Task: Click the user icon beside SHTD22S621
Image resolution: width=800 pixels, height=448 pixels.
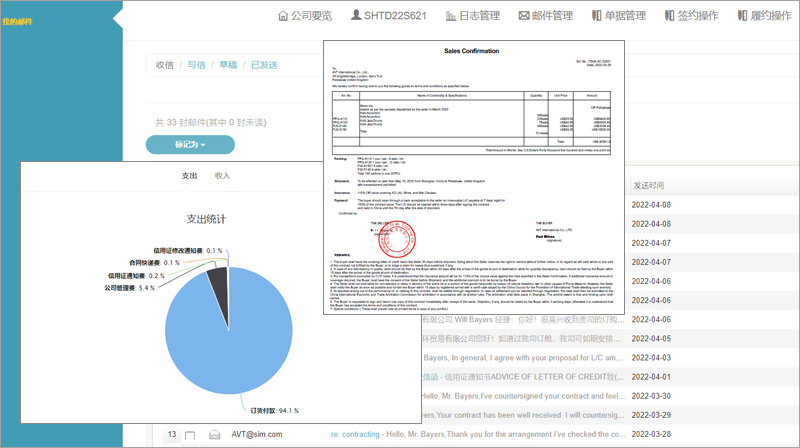Action: [x=357, y=16]
